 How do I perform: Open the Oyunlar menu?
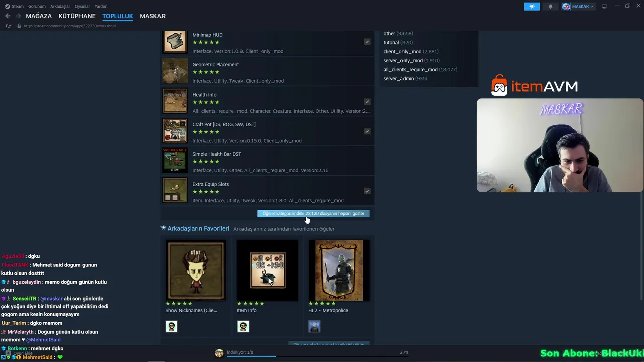click(83, 6)
